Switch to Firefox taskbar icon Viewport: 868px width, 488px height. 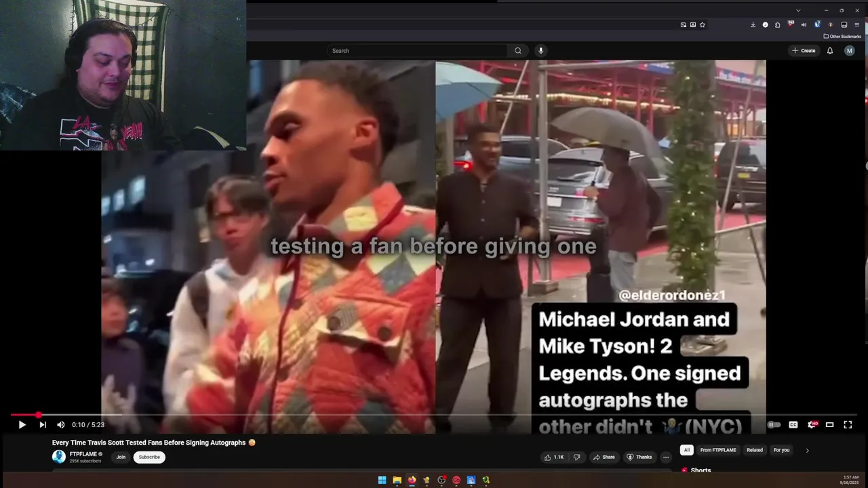(x=412, y=480)
